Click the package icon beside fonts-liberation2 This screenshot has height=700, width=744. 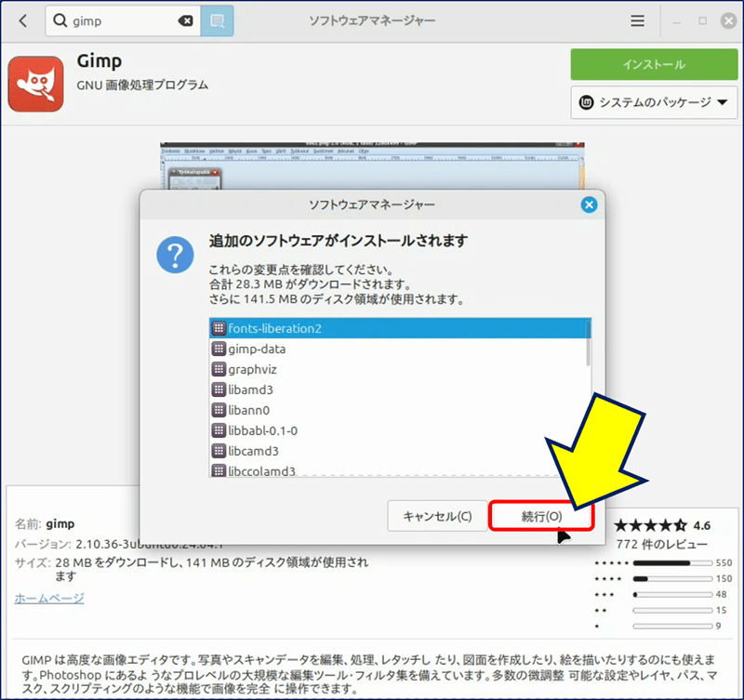pos(219,328)
